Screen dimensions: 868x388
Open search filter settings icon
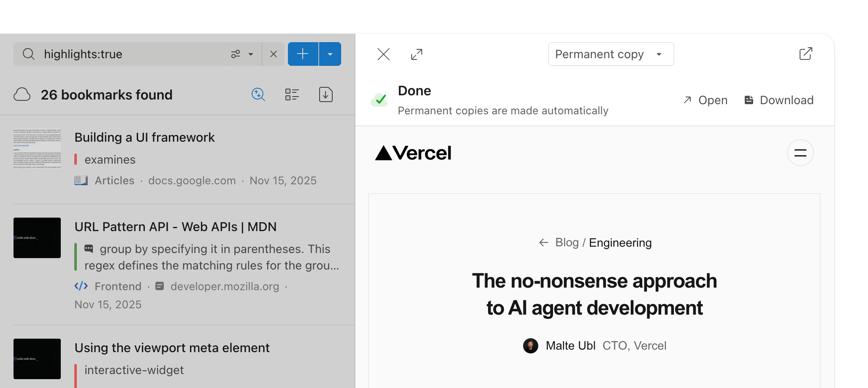click(236, 54)
